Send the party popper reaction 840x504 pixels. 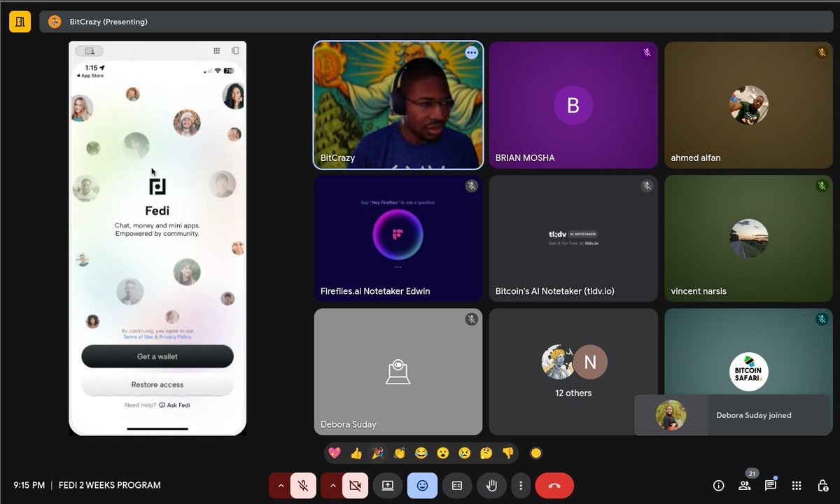tap(378, 453)
